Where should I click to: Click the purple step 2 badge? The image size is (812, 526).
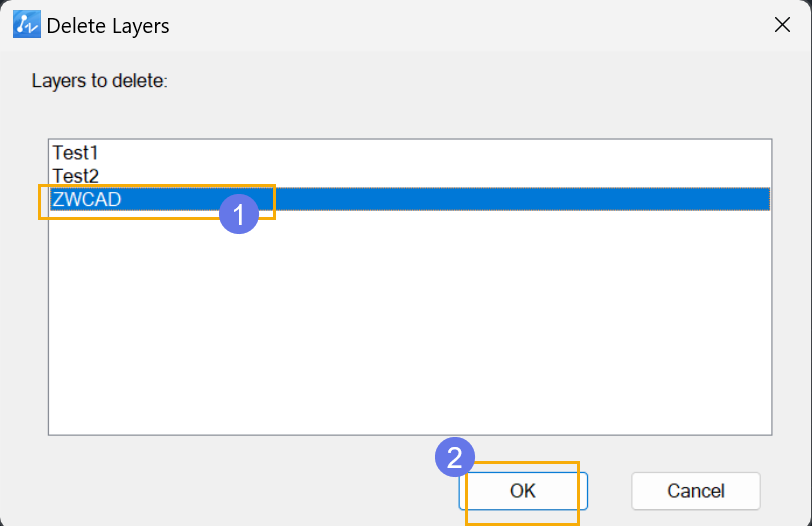(455, 458)
